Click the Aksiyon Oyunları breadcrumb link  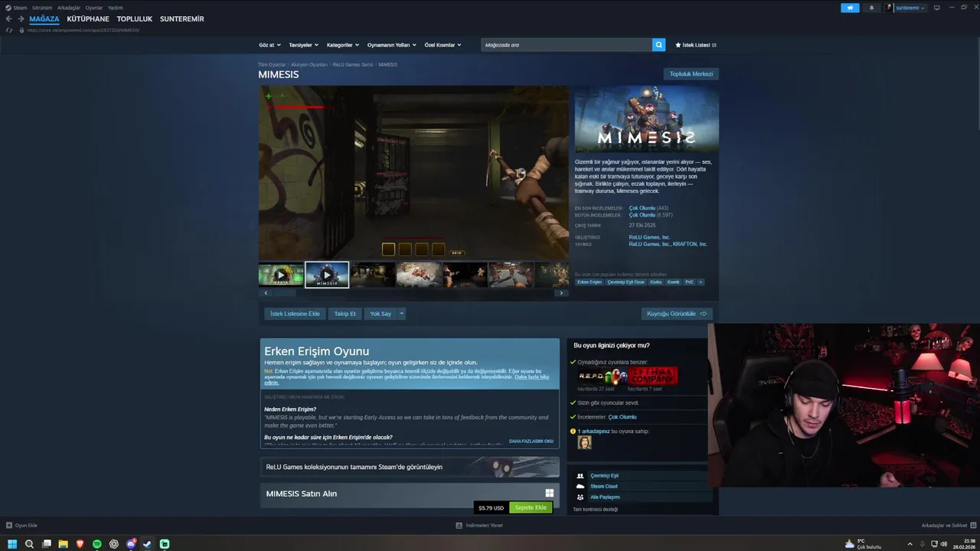click(309, 64)
